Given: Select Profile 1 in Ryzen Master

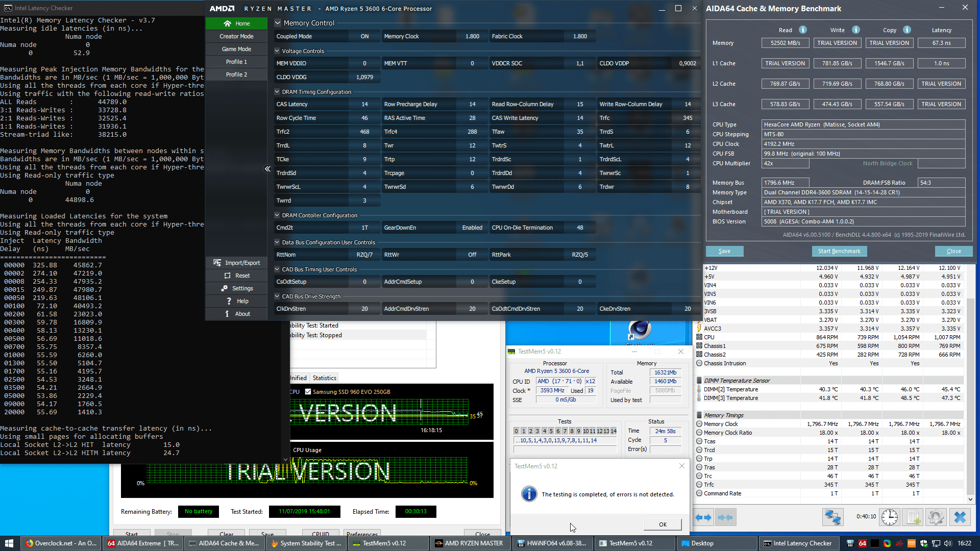Looking at the screenshot, I should coord(236,62).
